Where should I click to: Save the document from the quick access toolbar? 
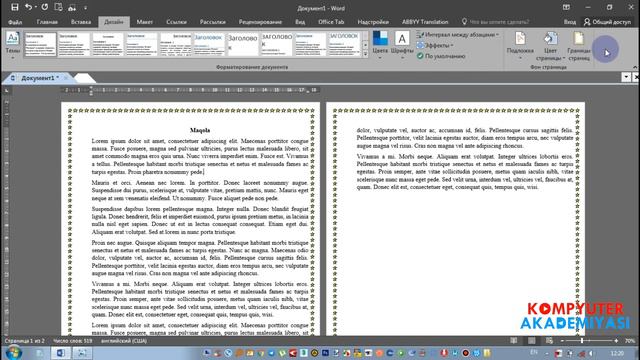[15, 7]
